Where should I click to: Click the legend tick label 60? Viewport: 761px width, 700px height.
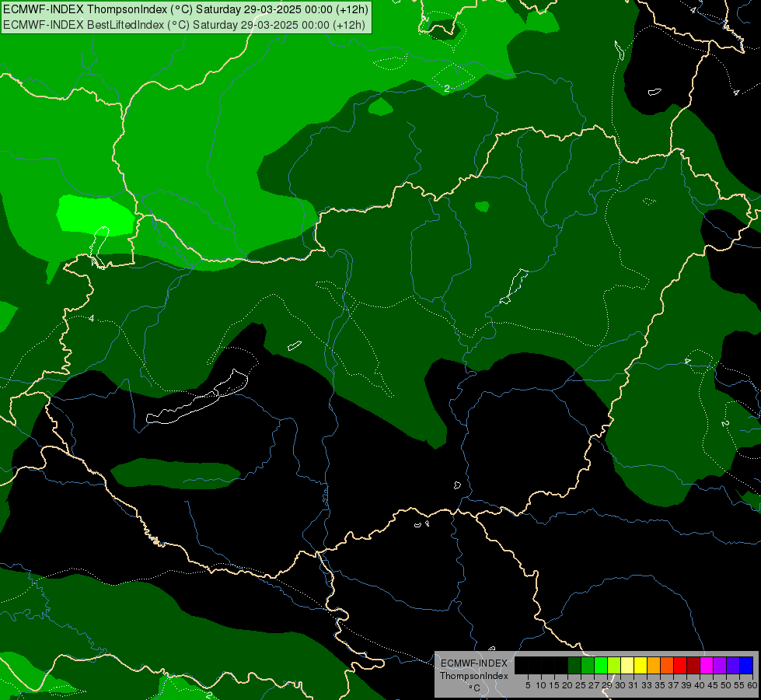[x=752, y=685]
